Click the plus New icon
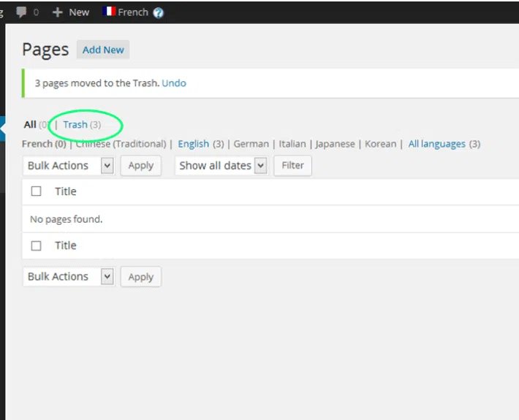The width and height of the screenshot is (519, 420). pos(58,12)
